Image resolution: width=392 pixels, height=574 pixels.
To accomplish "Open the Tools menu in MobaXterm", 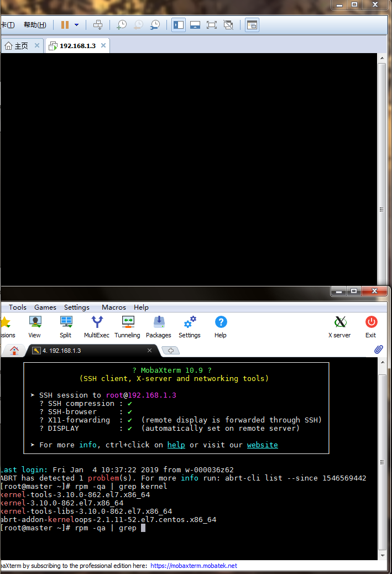I will tap(18, 307).
